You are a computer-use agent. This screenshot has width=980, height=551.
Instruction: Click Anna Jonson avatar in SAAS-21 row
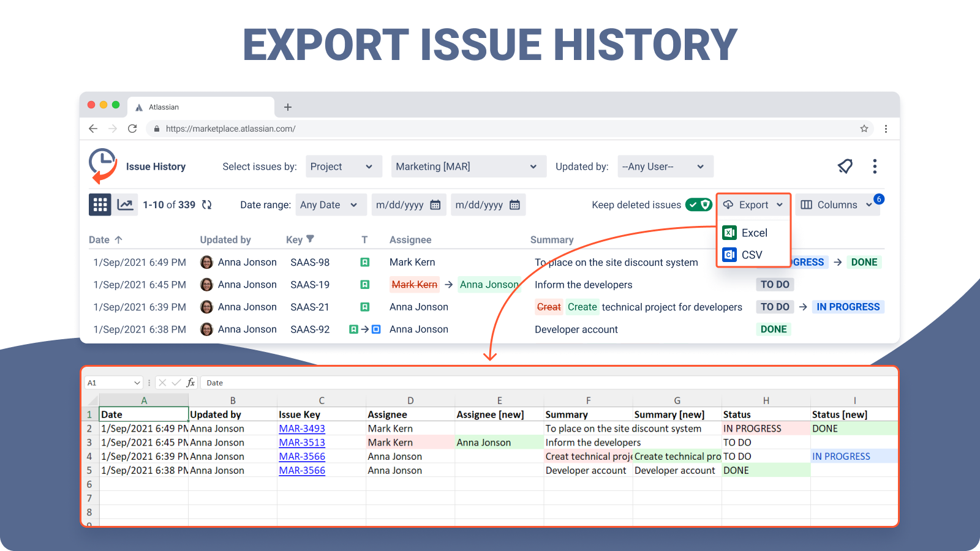click(x=207, y=307)
